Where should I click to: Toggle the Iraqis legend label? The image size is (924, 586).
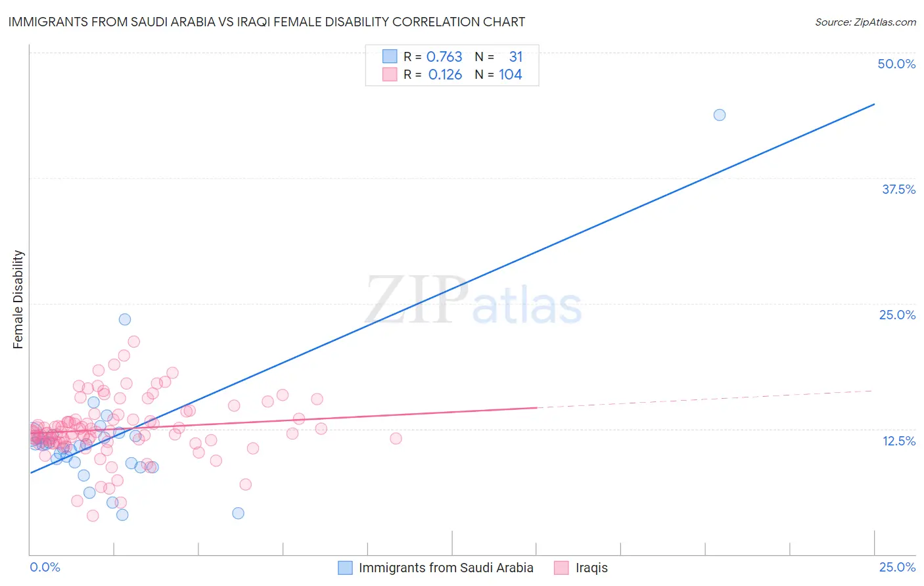[591, 568]
